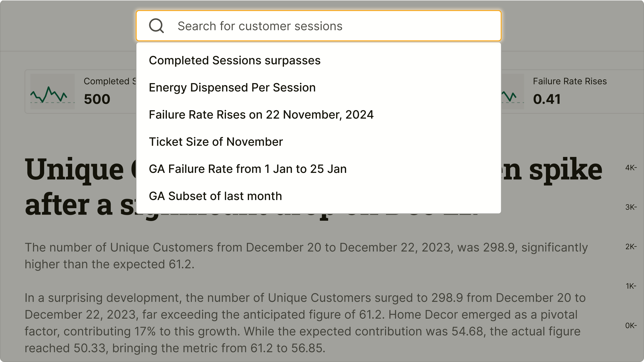The width and height of the screenshot is (644, 362).
Task: Open the Failure Rate Rises card label
Action: coord(570,81)
